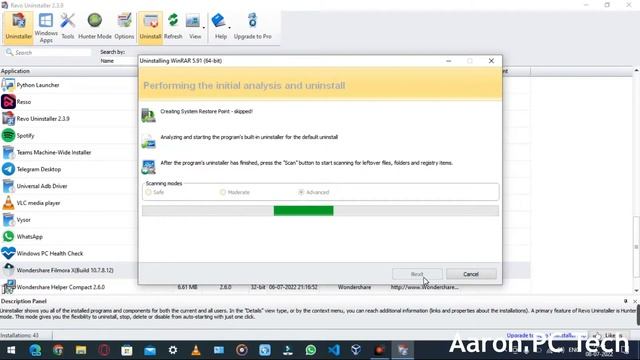Select Vysor in the program list
This screenshot has width=640, height=360.
24,220
